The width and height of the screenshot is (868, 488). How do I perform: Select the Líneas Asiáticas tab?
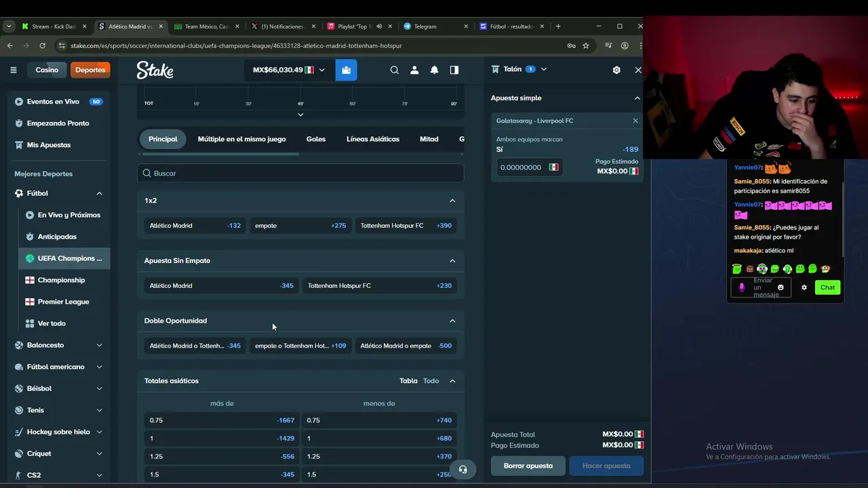coord(373,139)
